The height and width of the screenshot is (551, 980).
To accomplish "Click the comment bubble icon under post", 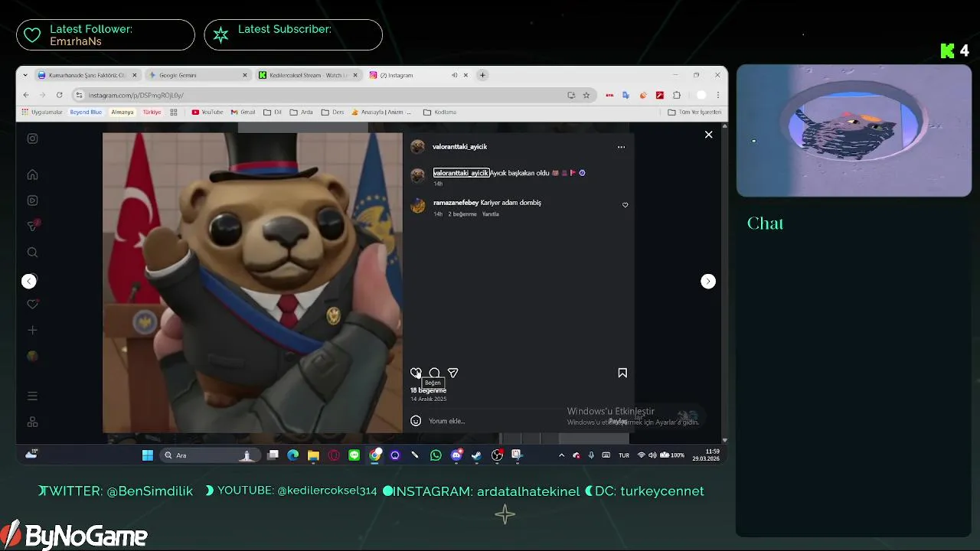I will coord(434,373).
